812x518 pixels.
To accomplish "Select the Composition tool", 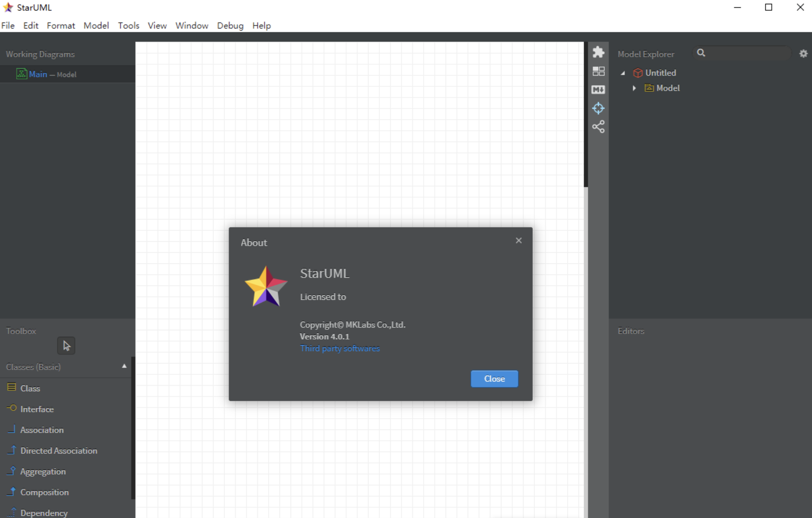I will coord(45,492).
